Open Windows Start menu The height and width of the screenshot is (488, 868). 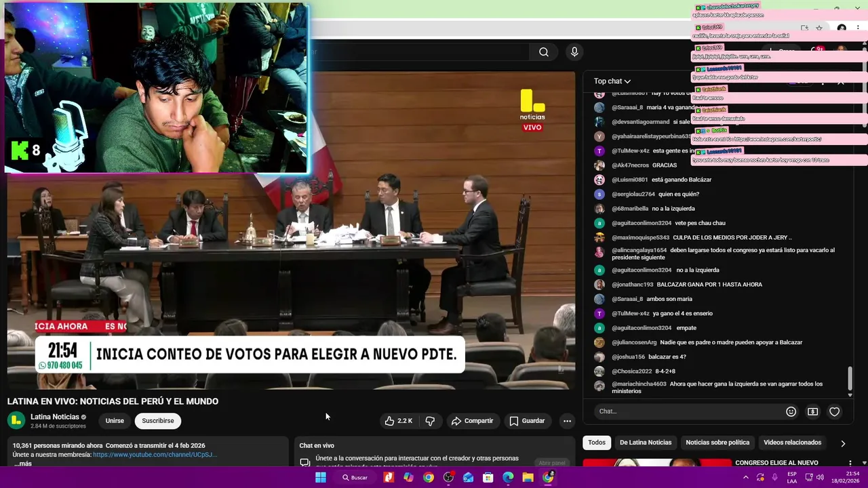[321, 477]
